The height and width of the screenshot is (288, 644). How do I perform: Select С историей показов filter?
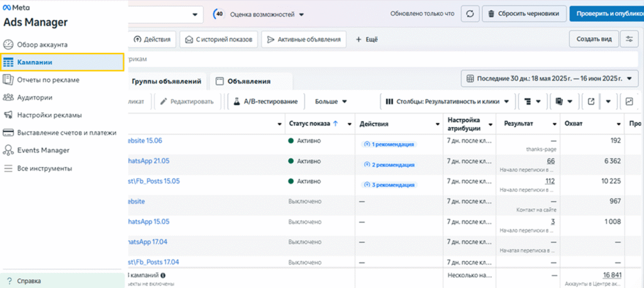click(218, 40)
